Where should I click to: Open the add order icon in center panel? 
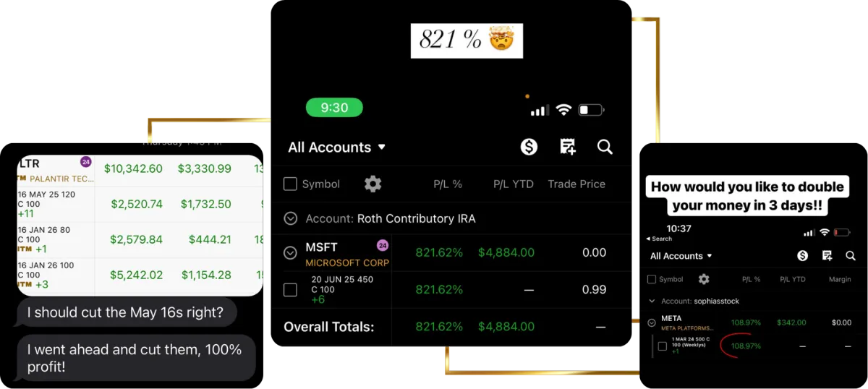568,147
